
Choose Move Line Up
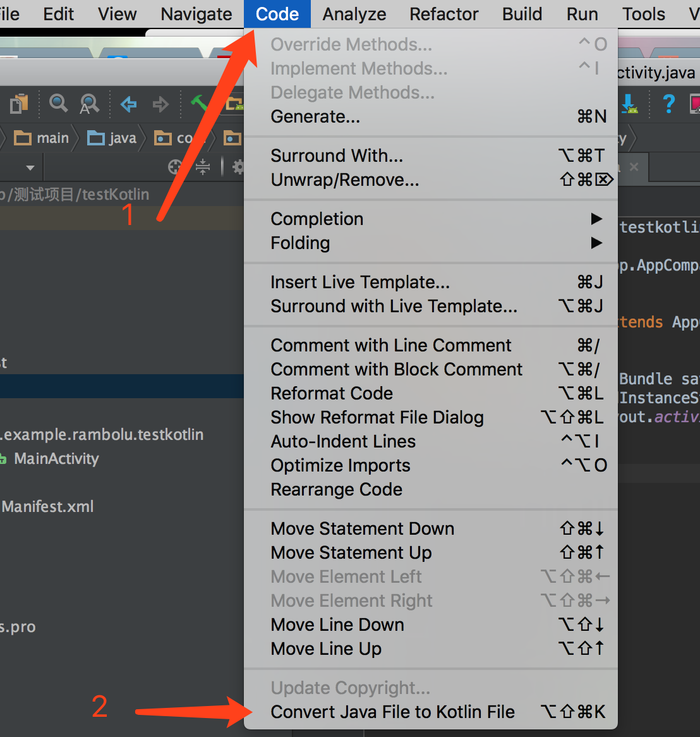[431, 649]
